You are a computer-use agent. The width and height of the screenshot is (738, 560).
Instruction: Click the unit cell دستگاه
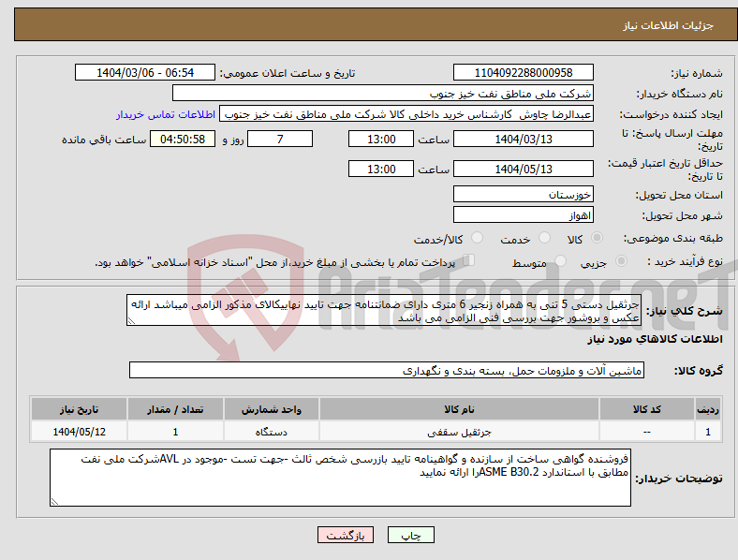272,432
